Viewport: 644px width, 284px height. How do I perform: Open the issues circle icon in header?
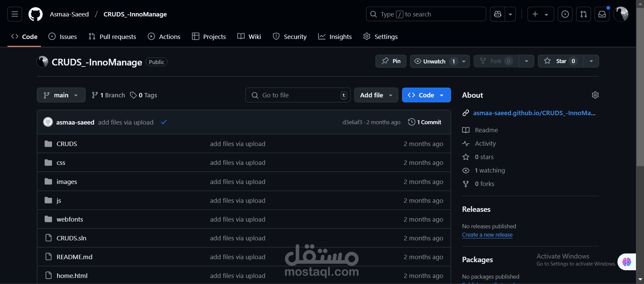565,14
